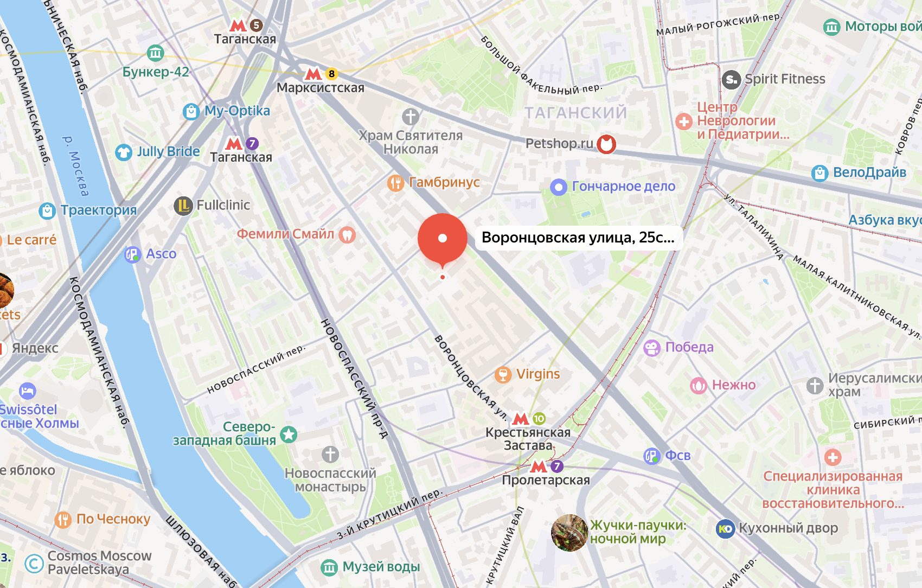Viewport: 922px width, 588px height.
Task: Open Гончарное дело place marker
Action: coord(559,187)
